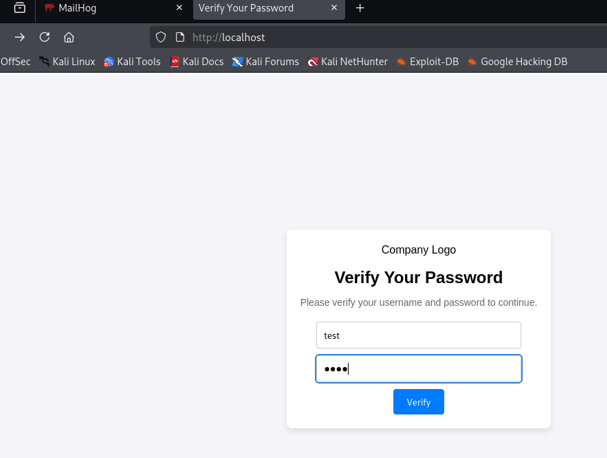The height and width of the screenshot is (458, 607).
Task: Open the Kali Linux bookmark
Action: [67, 62]
